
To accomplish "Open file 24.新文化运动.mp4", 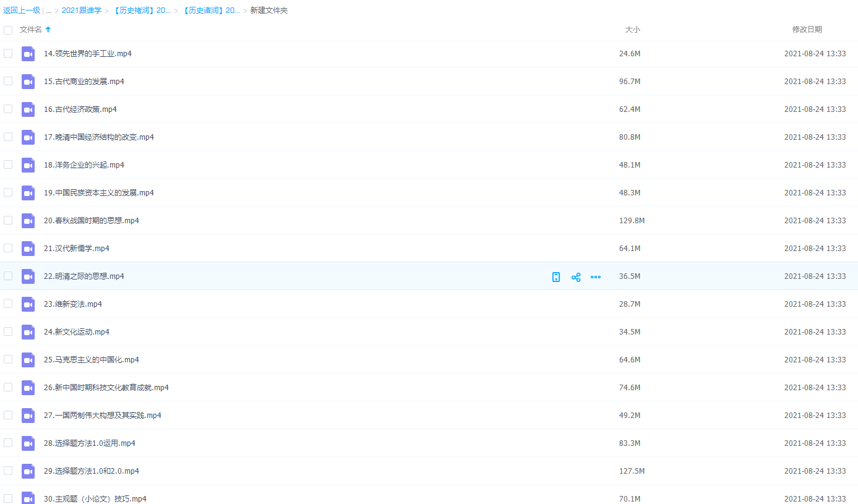I will click(x=77, y=332).
